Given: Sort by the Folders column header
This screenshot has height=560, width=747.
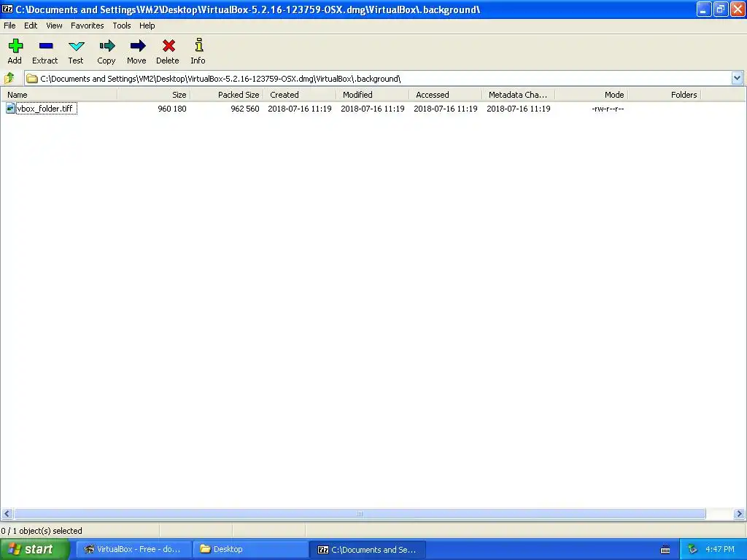Looking at the screenshot, I should coord(664,95).
